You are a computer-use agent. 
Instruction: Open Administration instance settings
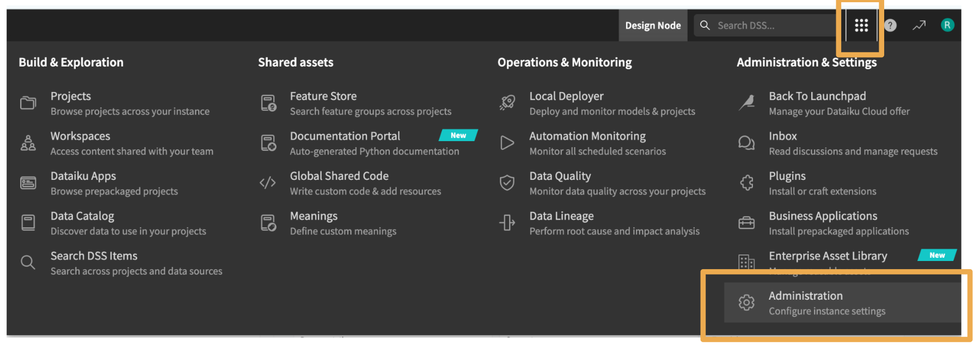[x=843, y=302]
